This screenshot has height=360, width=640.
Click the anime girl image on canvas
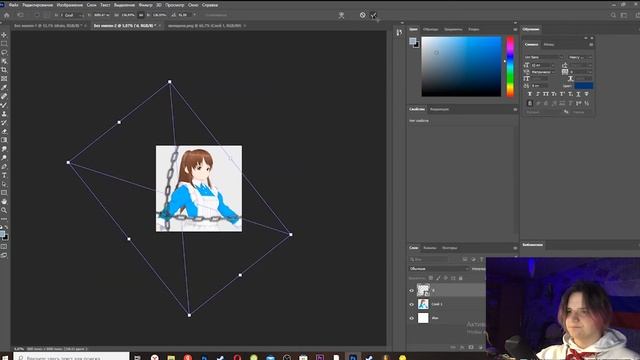pyautogui.click(x=199, y=189)
